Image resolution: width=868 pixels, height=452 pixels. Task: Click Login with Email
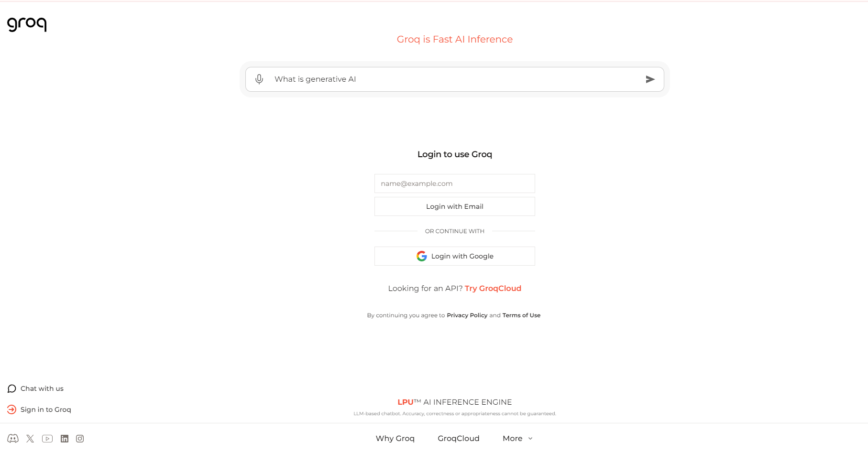(x=454, y=206)
